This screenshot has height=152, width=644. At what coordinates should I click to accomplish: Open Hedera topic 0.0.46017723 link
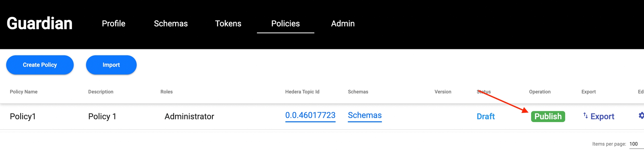[310, 115]
